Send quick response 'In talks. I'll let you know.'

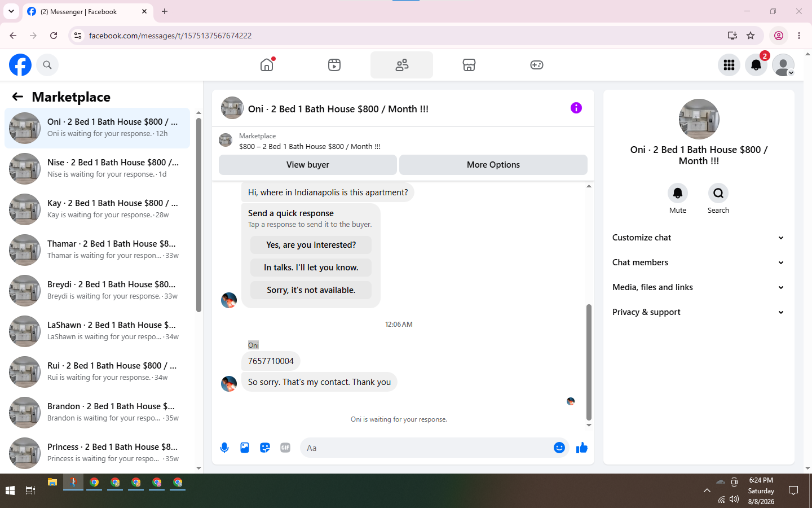click(311, 268)
